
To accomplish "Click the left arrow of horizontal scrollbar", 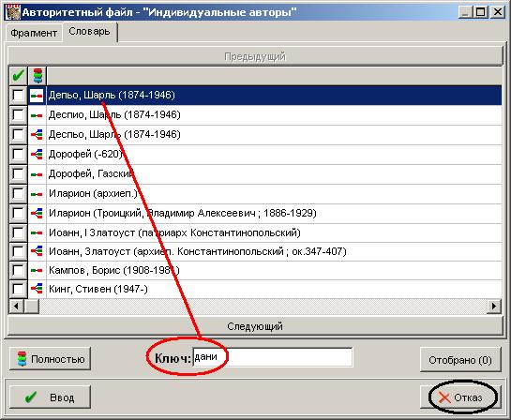I will point(16,307).
